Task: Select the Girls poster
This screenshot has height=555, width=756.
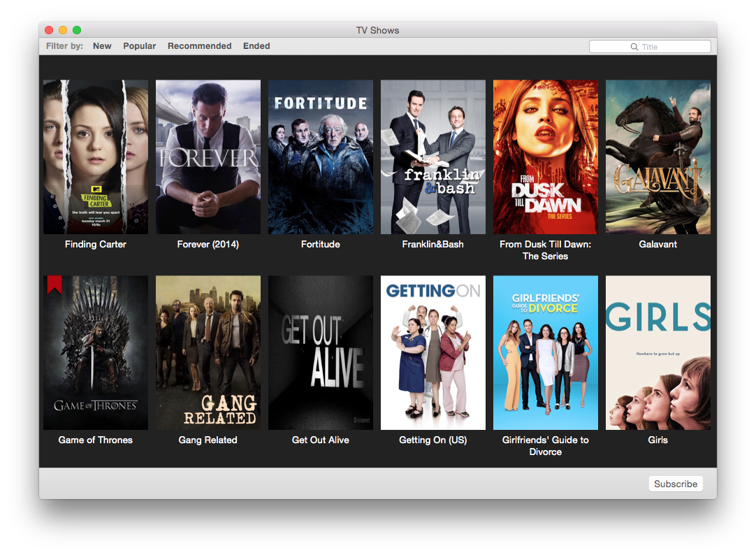Action: coord(658,352)
